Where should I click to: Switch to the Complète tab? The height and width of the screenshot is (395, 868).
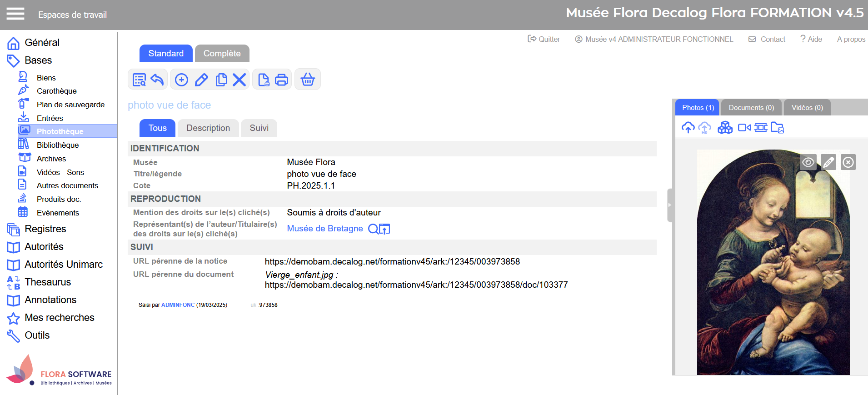point(222,54)
